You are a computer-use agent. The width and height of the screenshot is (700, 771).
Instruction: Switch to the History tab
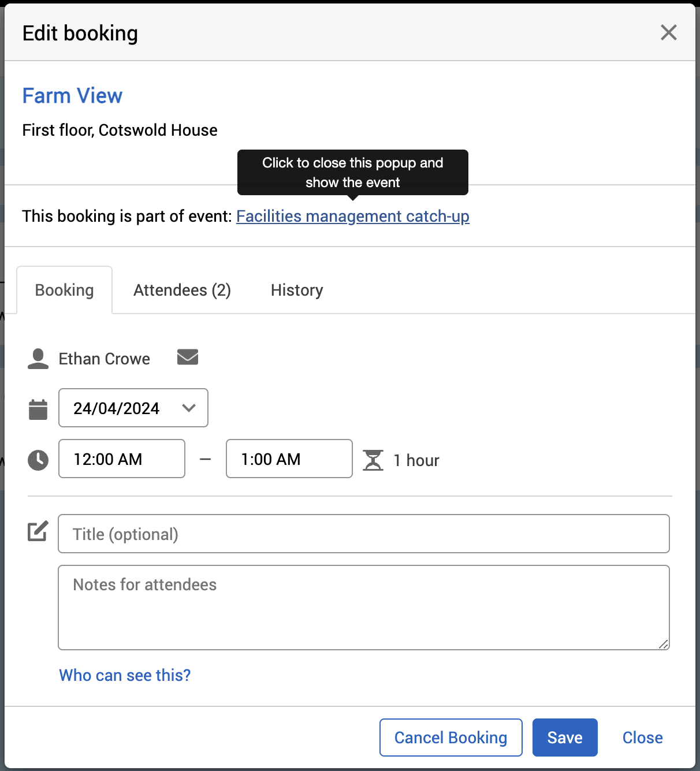click(x=297, y=290)
